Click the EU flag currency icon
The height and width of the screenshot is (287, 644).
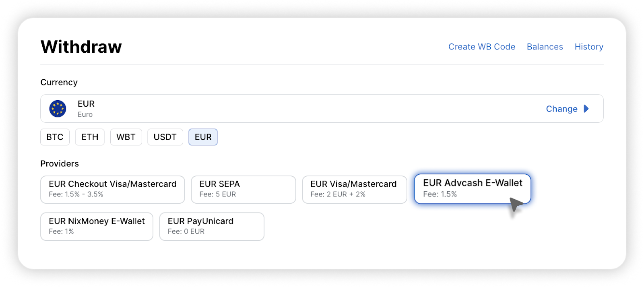click(x=58, y=109)
